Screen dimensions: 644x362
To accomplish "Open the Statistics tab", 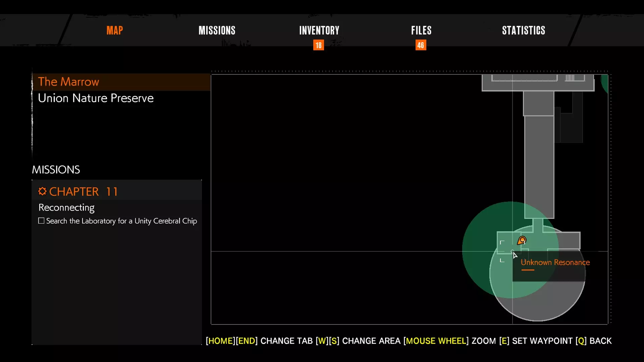I will (523, 31).
